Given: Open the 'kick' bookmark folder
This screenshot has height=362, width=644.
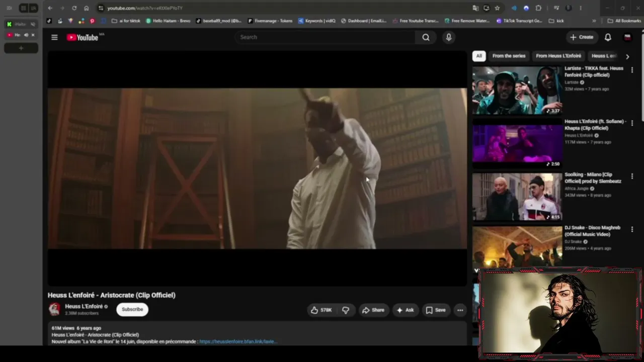Looking at the screenshot, I should pyautogui.click(x=556, y=21).
